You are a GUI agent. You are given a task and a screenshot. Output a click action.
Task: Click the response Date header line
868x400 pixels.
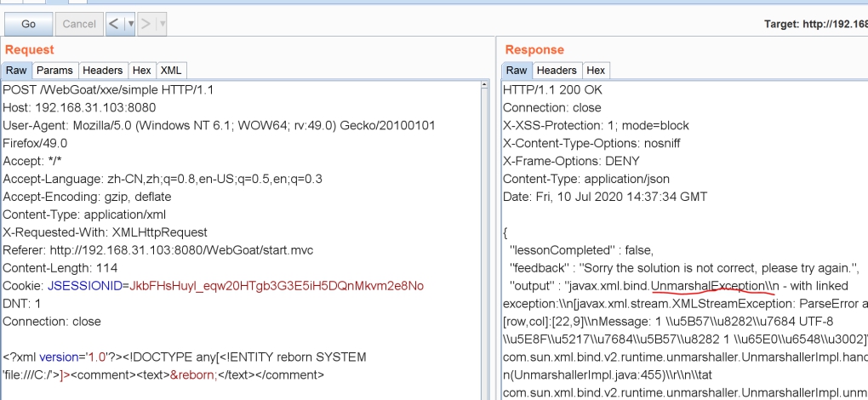coord(605,197)
